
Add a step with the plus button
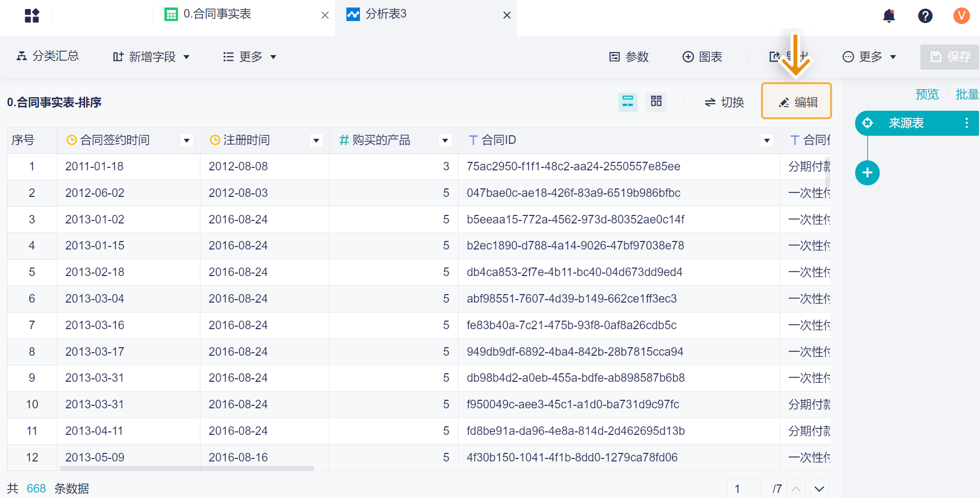(x=867, y=173)
